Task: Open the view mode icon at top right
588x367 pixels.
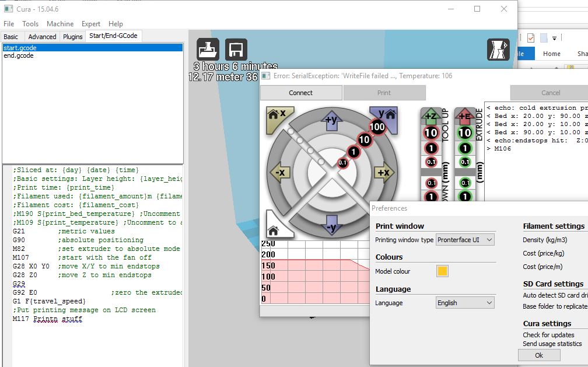Action: [x=498, y=50]
